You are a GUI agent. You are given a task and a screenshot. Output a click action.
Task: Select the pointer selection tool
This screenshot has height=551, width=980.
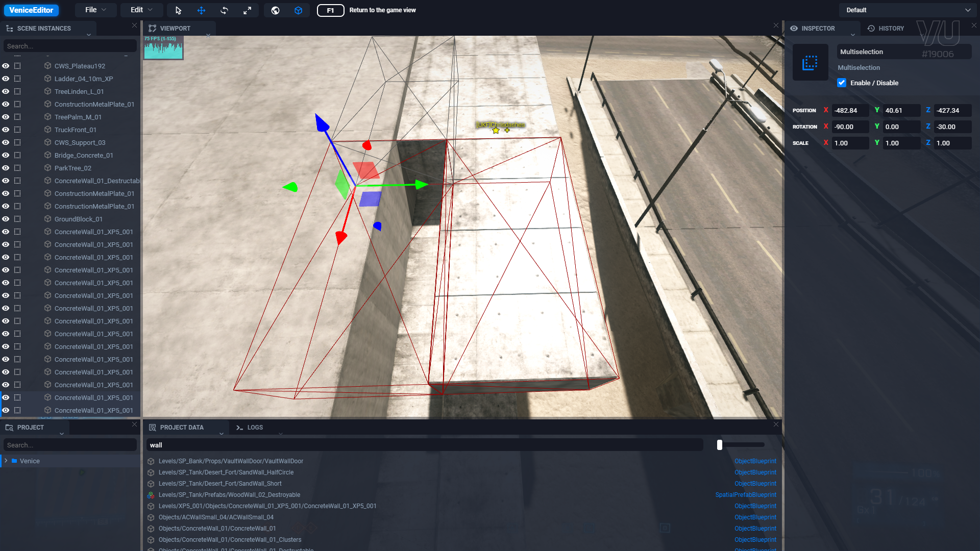tap(178, 10)
